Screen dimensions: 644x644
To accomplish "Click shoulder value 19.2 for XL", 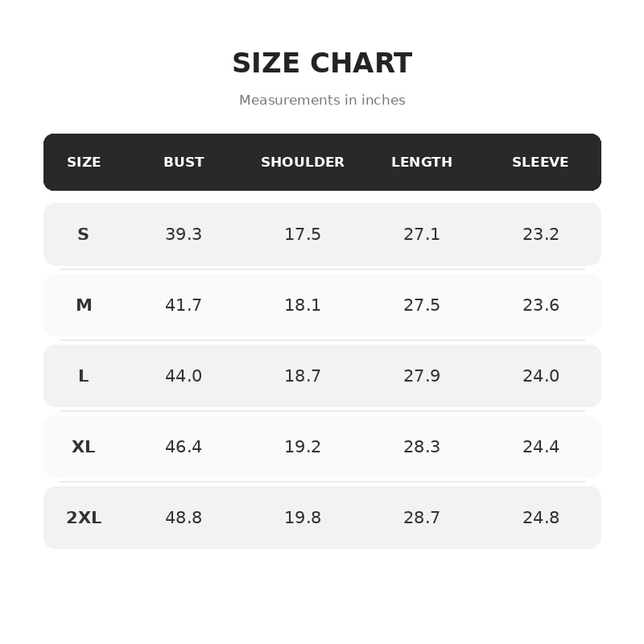I will (303, 447).
